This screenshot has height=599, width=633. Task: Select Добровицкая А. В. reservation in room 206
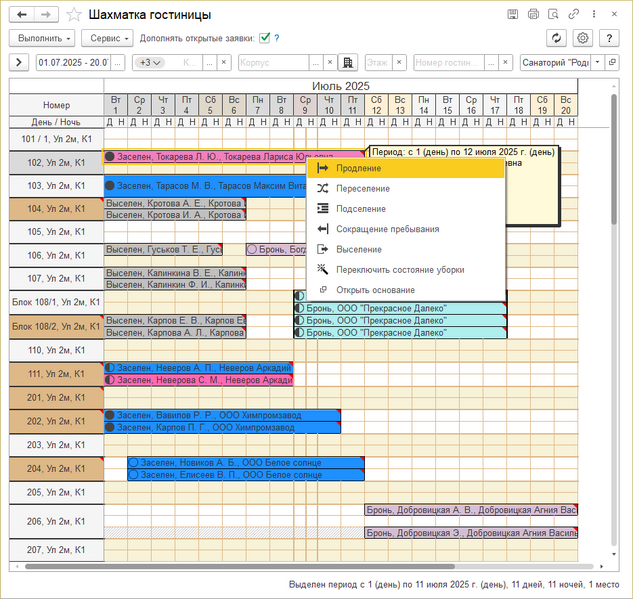471,510
